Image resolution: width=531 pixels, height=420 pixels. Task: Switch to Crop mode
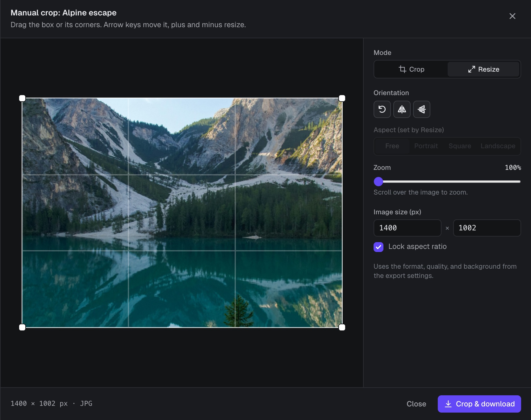(411, 69)
